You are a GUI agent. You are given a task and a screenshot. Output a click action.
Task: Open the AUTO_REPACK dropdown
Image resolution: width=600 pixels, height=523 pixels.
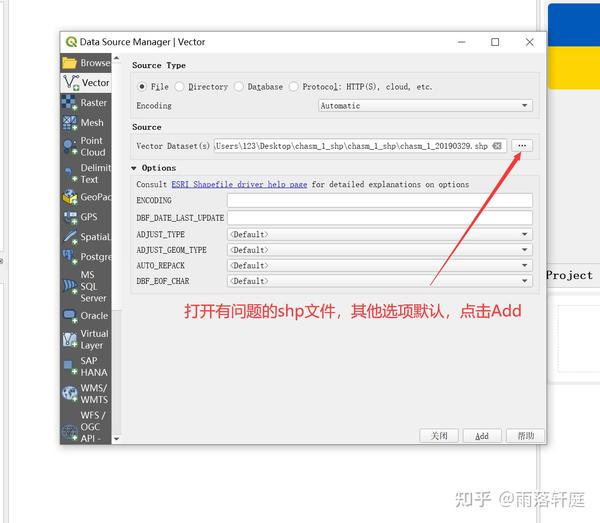pyautogui.click(x=380, y=266)
